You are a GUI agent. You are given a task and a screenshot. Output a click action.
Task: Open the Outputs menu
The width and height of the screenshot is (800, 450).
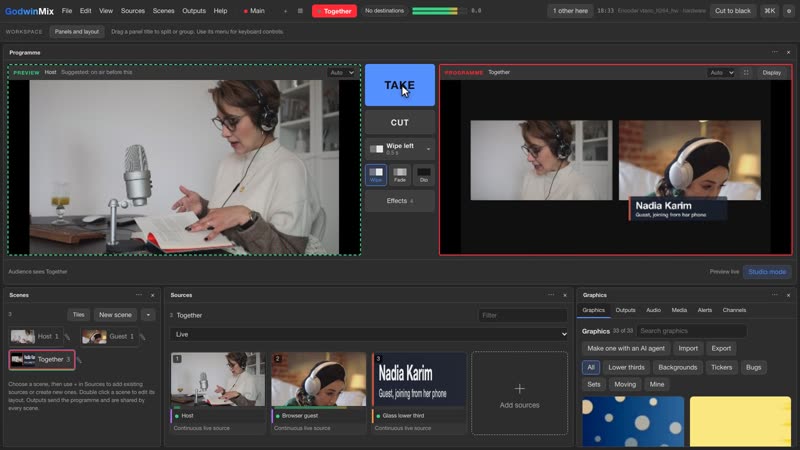[194, 11]
